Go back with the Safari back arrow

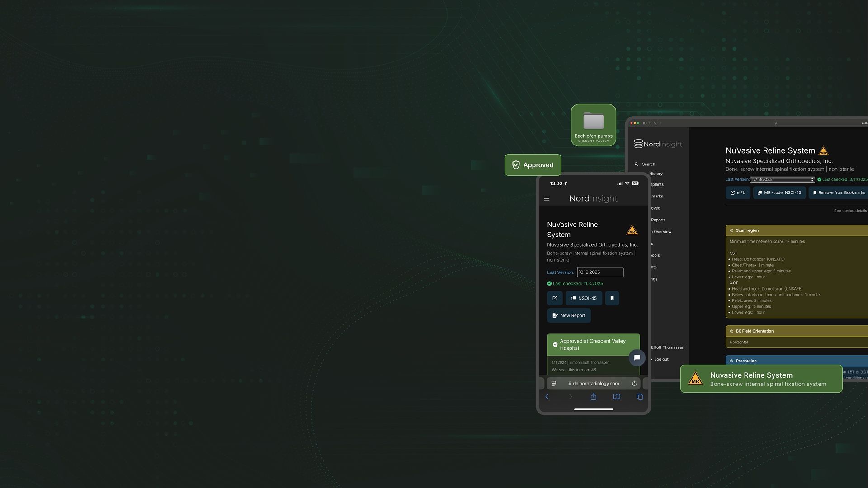(547, 397)
